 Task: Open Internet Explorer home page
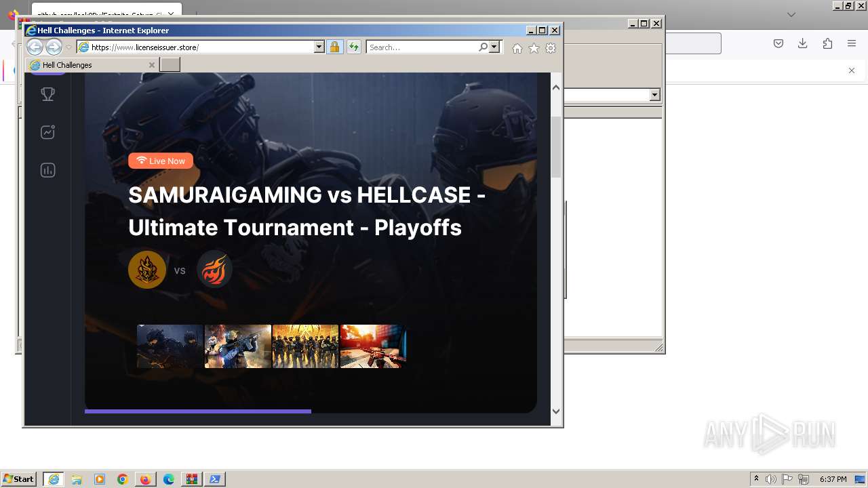pyautogui.click(x=517, y=48)
